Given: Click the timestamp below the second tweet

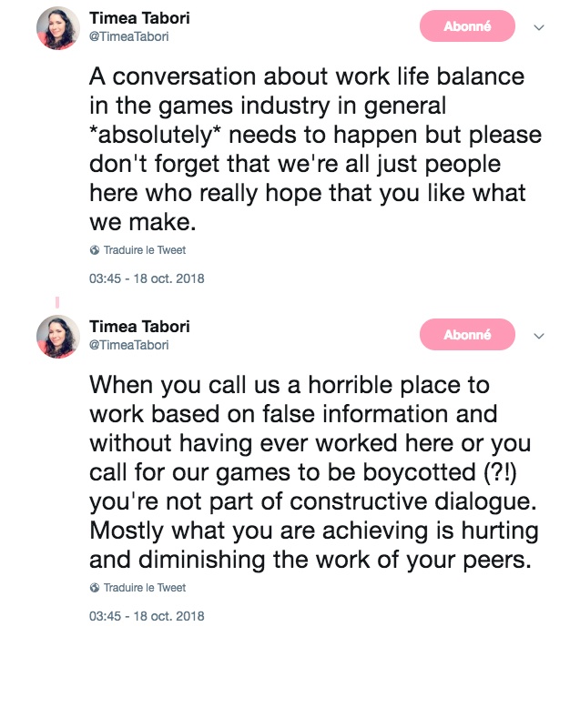Looking at the screenshot, I should click(x=147, y=616).
